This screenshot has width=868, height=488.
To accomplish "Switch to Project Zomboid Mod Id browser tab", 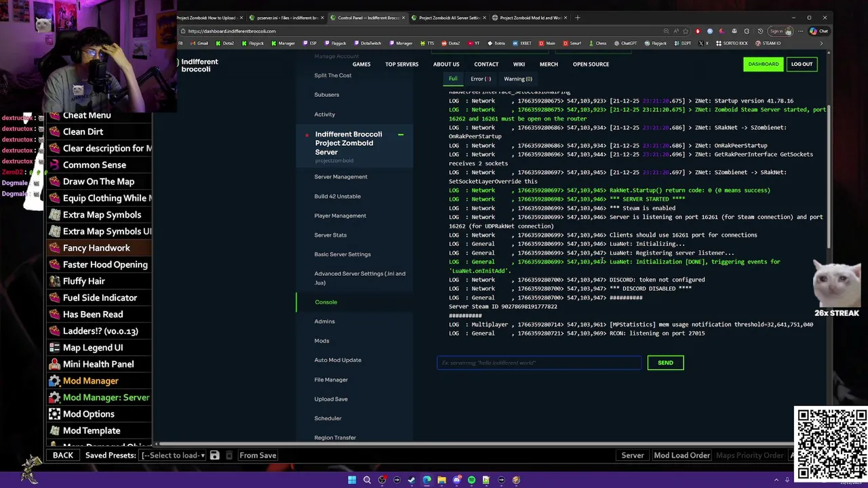I will coord(529,18).
